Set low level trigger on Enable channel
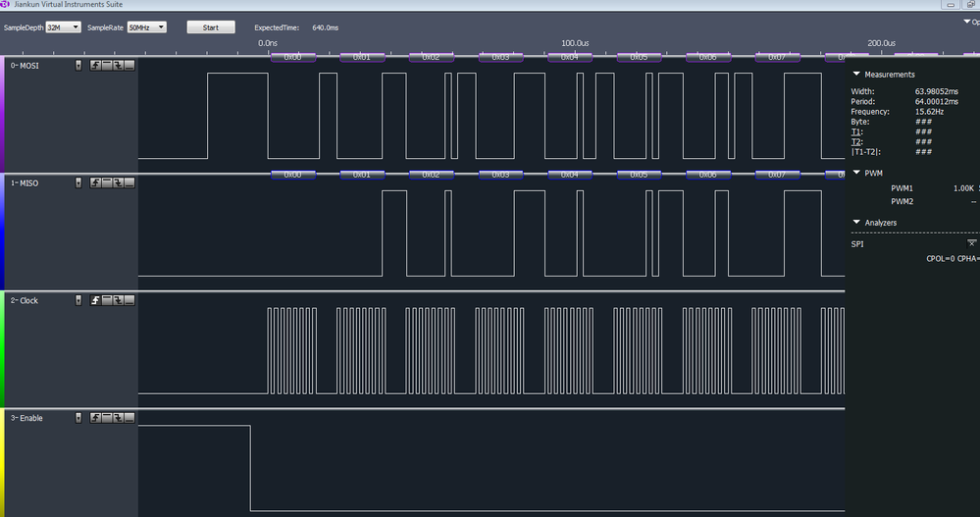 pos(129,418)
